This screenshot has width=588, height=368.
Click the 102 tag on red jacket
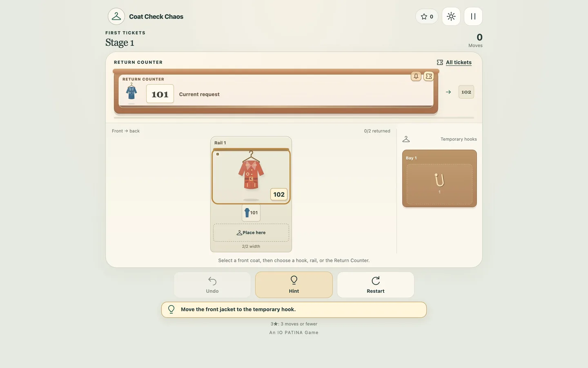[279, 194]
